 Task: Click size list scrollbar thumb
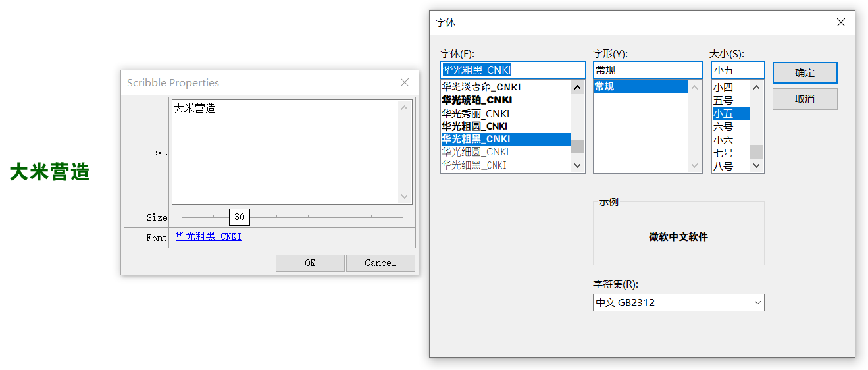click(757, 151)
